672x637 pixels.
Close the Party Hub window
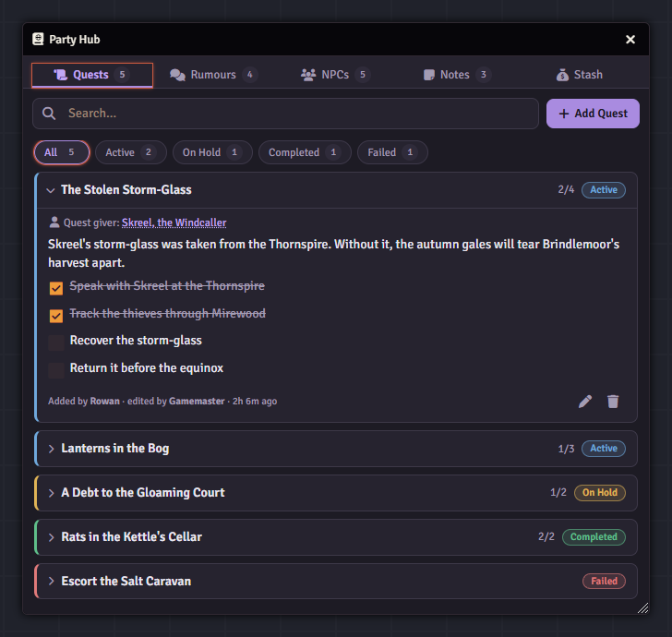(x=630, y=40)
